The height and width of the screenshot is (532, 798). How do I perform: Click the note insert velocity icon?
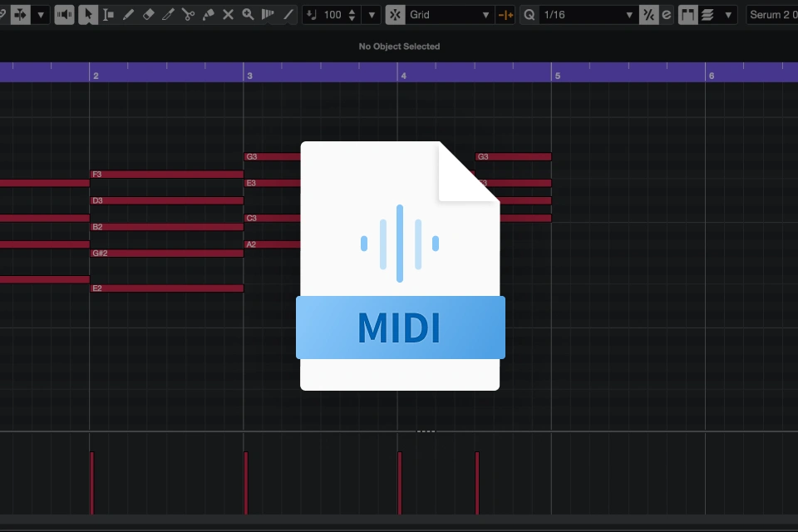[x=311, y=15]
